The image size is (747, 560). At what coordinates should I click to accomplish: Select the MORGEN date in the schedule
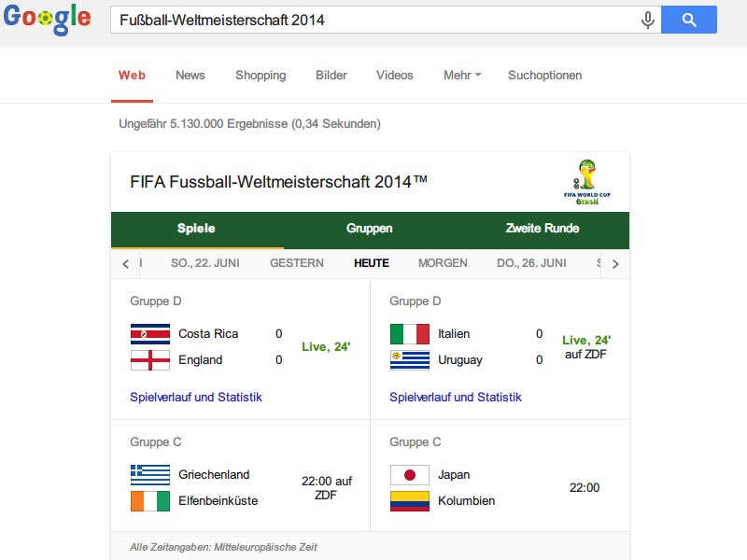[x=443, y=263]
